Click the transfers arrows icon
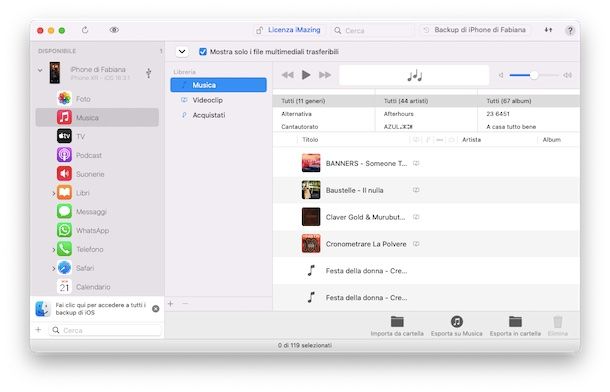Image resolution: width=610 pixels, height=392 pixels. pyautogui.click(x=548, y=30)
